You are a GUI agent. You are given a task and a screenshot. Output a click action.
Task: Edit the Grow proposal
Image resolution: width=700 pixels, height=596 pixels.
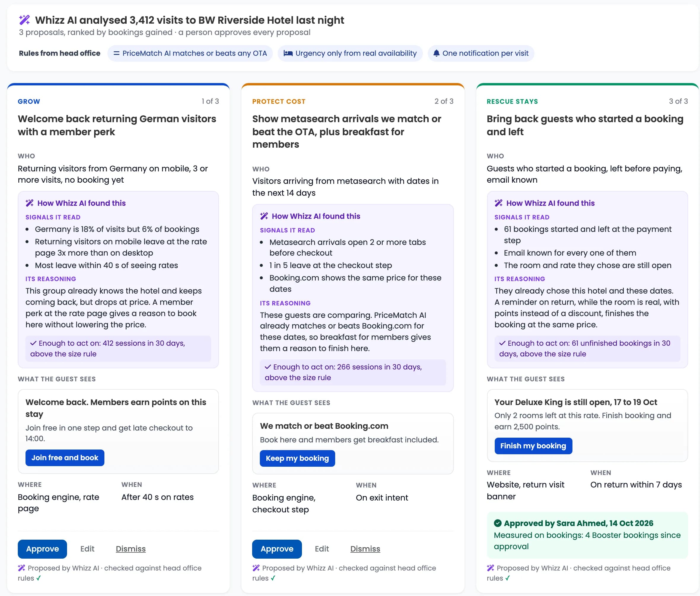coord(87,549)
